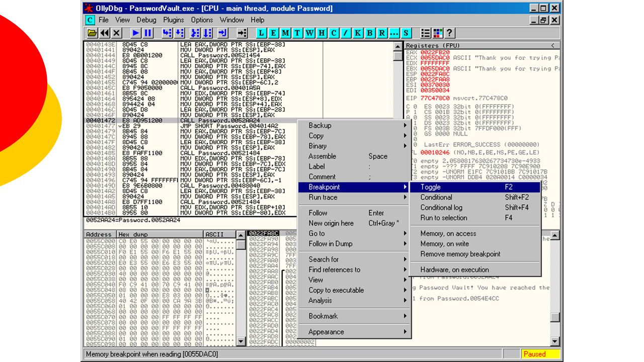Expand the Search for submenu

pos(355,259)
